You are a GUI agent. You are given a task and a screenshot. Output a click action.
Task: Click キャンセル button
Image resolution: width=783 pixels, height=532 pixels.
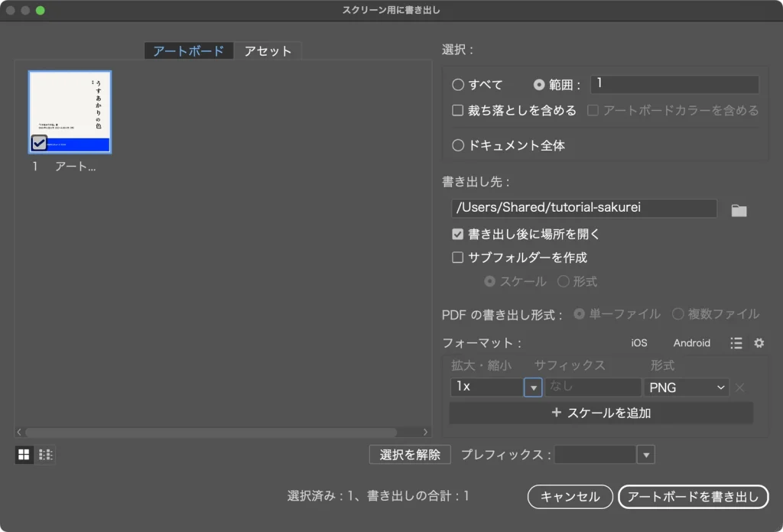point(570,497)
